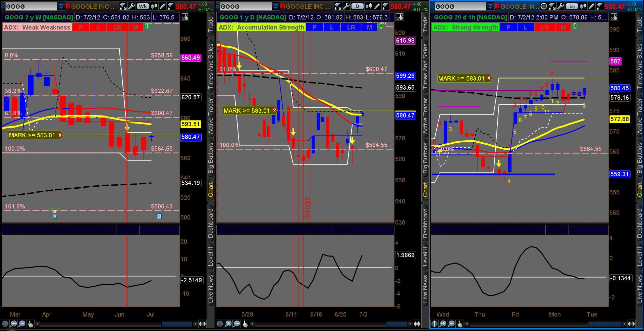Zoom out on the weekly chart

22,324
